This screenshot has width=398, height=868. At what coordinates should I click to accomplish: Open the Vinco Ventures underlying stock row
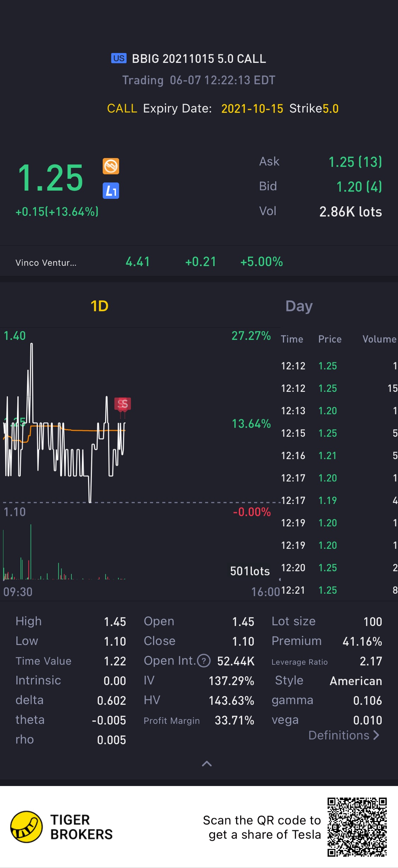[x=149, y=262]
